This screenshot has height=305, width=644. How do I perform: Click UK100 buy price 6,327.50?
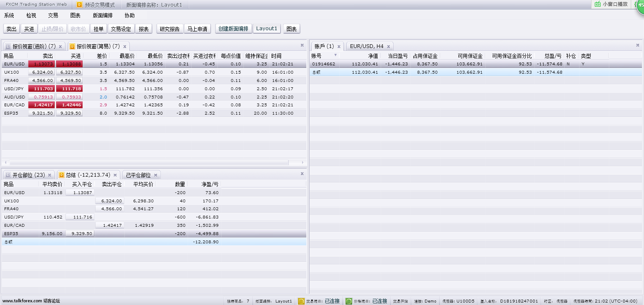coord(69,72)
